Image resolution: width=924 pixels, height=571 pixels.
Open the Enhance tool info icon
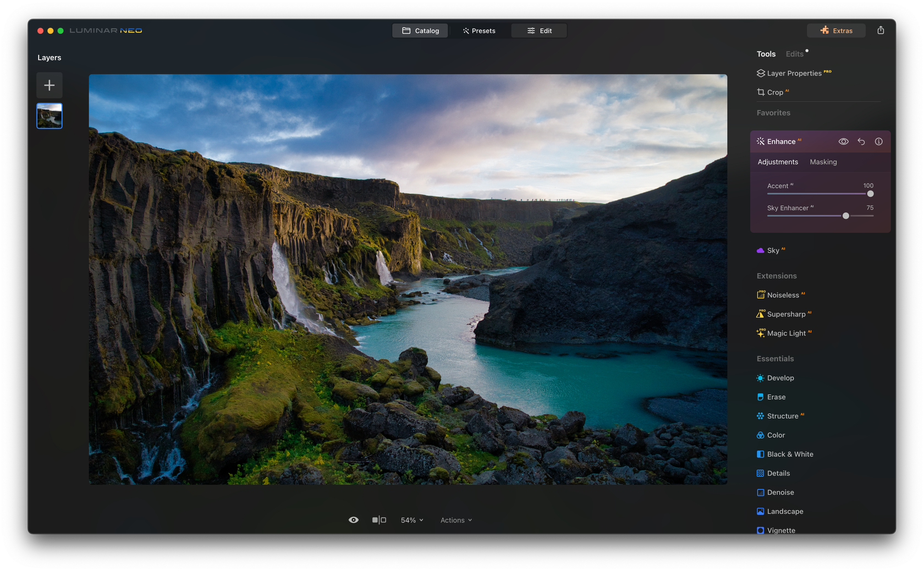pos(879,142)
